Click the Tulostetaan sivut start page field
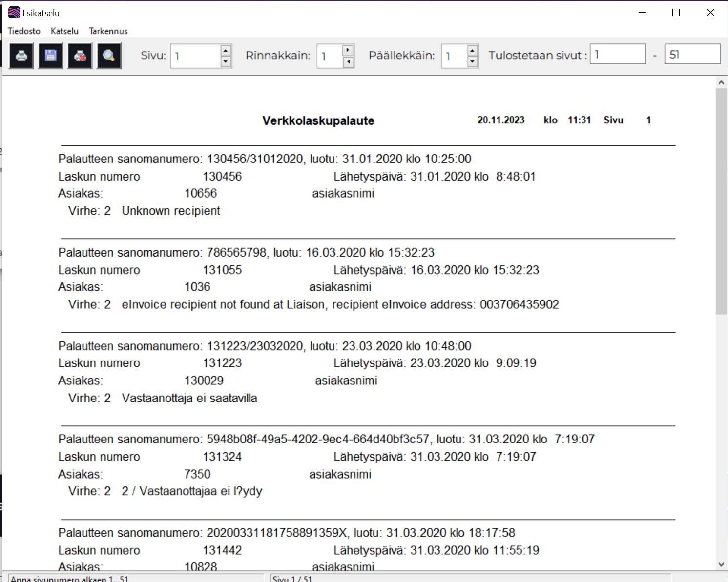Viewport: 728px width, 582px height. [618, 54]
